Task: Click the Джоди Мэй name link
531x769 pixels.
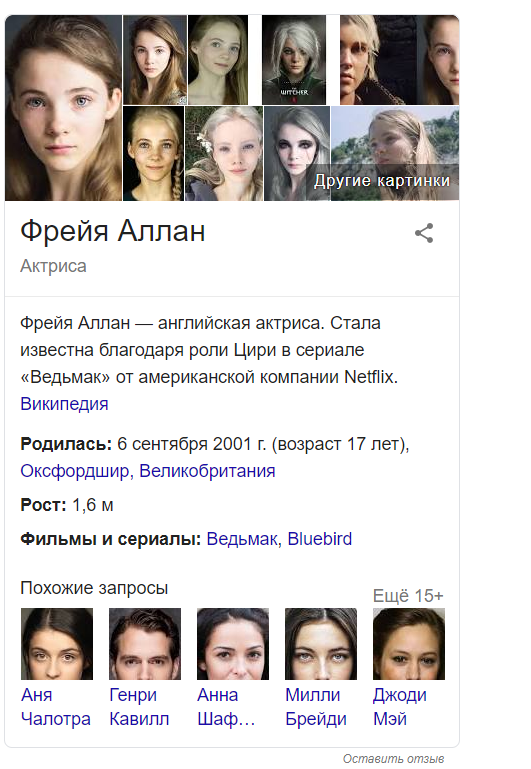Action: point(400,707)
